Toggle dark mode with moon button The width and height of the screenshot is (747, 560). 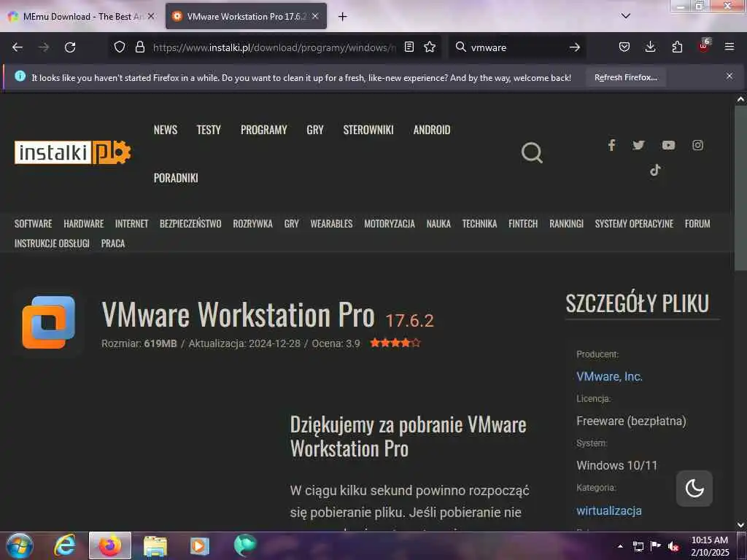point(694,488)
